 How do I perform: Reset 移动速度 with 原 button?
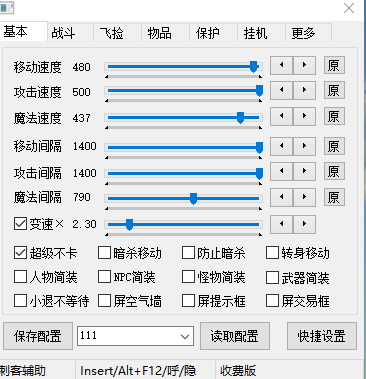[x=334, y=65]
